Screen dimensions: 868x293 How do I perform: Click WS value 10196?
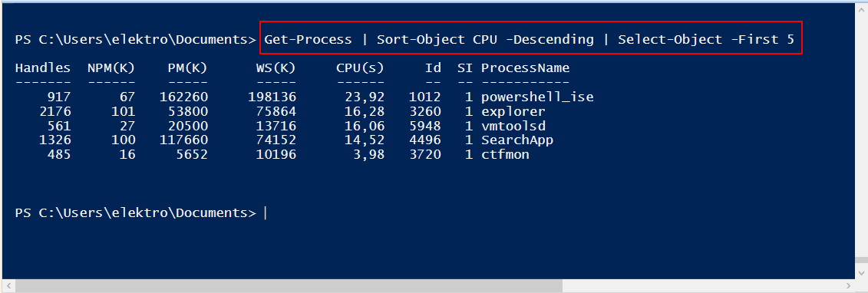(276, 155)
